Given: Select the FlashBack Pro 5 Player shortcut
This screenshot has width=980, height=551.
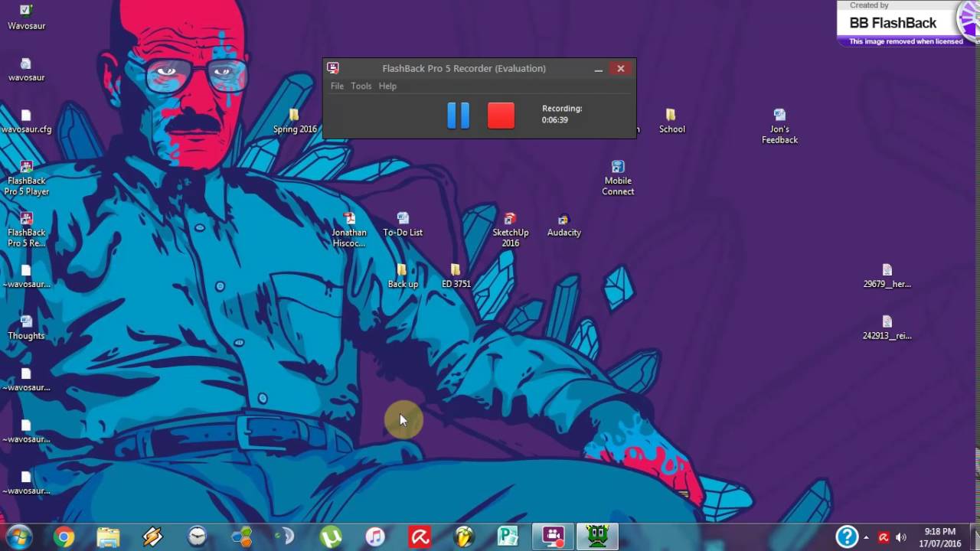Looking at the screenshot, I should pos(26,178).
